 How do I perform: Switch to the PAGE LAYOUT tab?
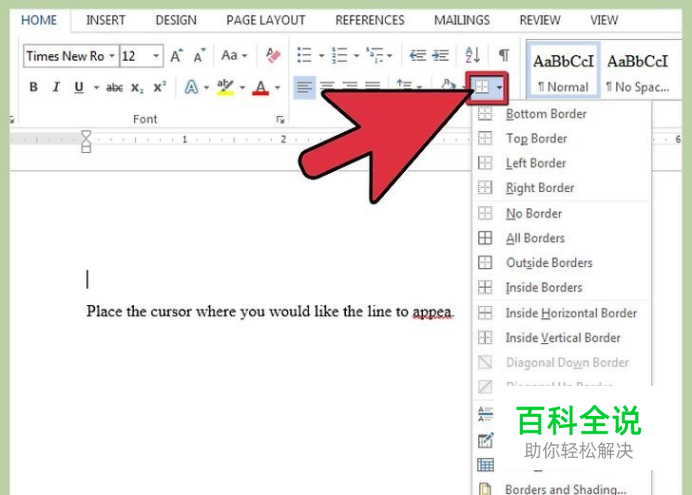(x=266, y=20)
